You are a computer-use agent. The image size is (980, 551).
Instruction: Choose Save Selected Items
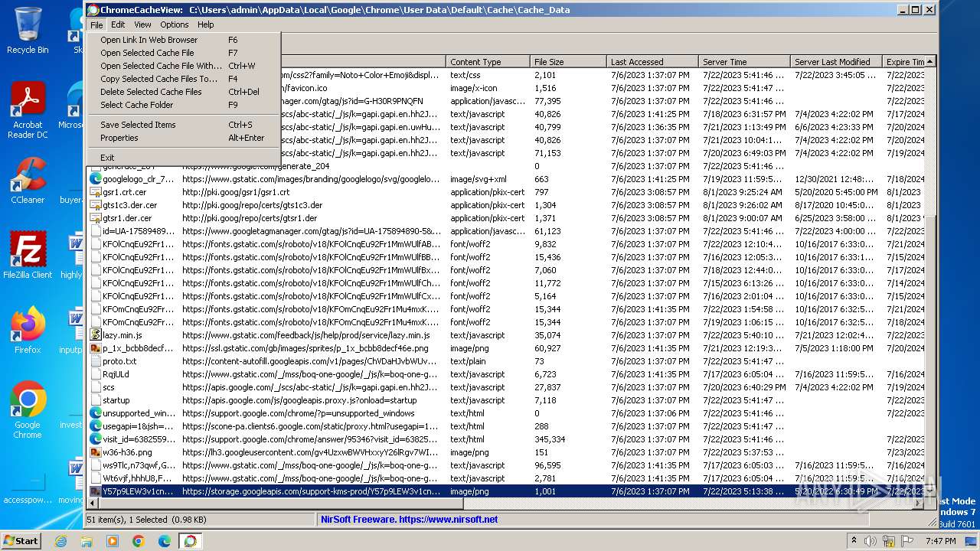tap(184, 125)
